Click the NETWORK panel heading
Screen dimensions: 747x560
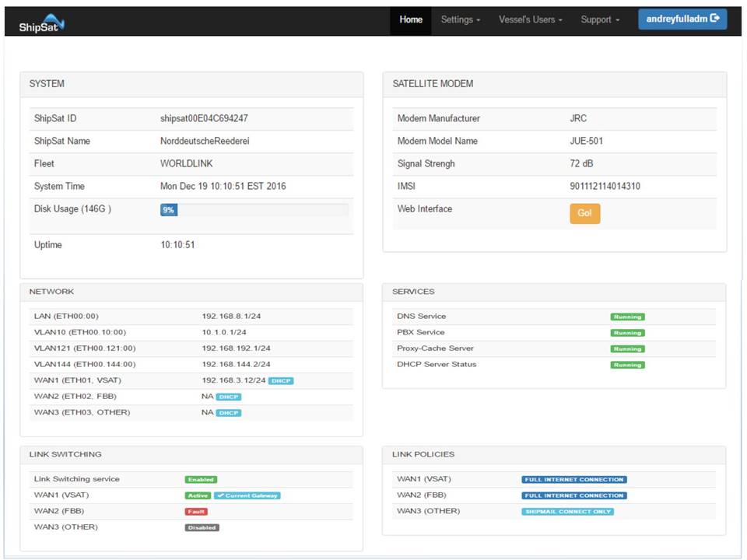[51, 292]
